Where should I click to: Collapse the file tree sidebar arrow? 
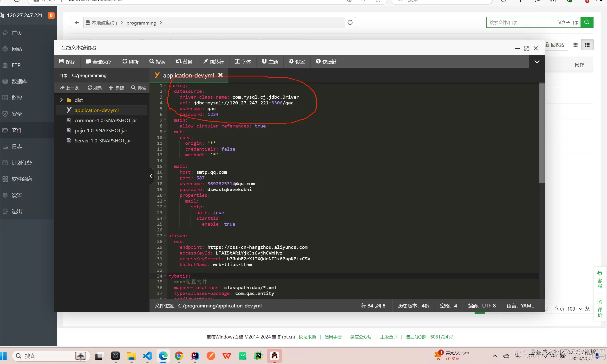[151, 176]
